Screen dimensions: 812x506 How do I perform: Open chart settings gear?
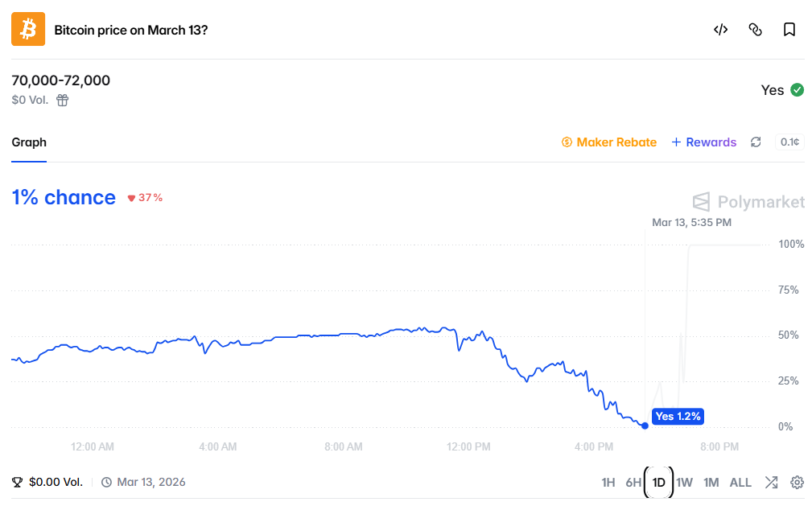point(797,483)
